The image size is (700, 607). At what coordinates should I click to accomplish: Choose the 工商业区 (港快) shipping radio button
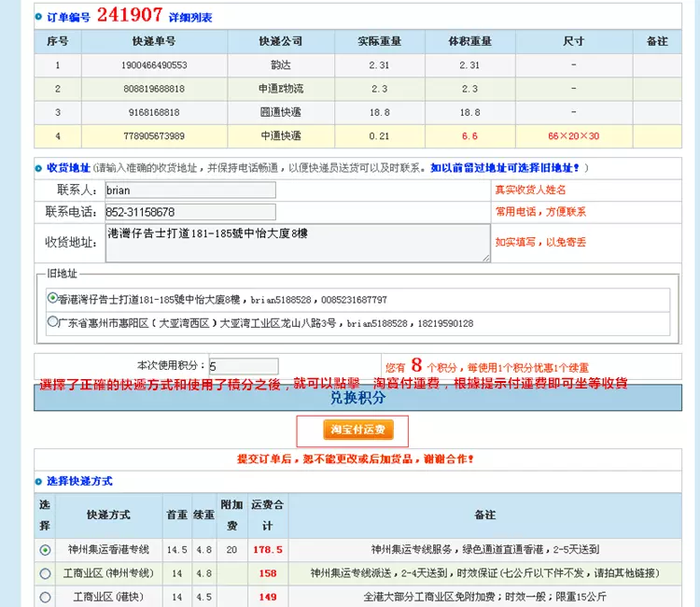[45, 597]
